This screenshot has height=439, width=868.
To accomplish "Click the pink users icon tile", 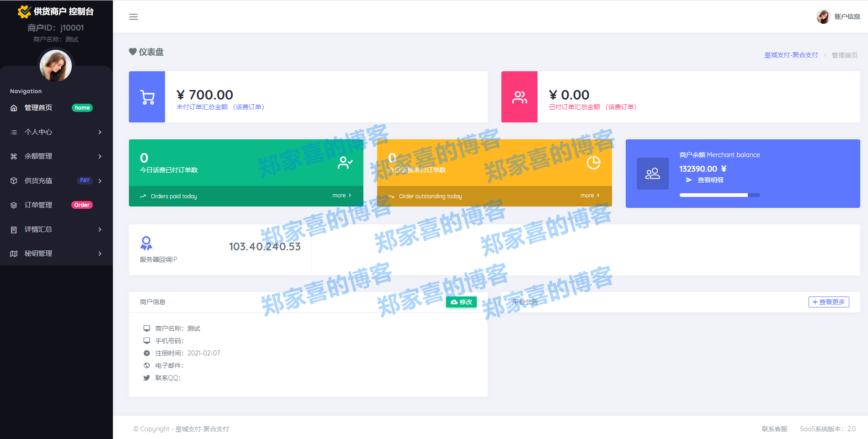I will click(x=520, y=97).
